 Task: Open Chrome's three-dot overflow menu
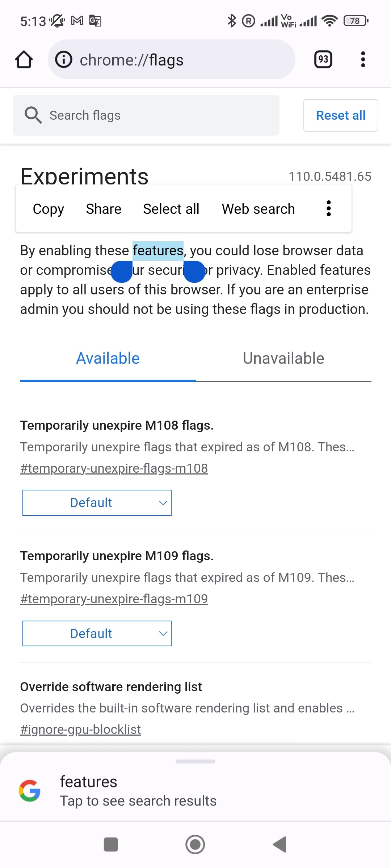click(363, 60)
